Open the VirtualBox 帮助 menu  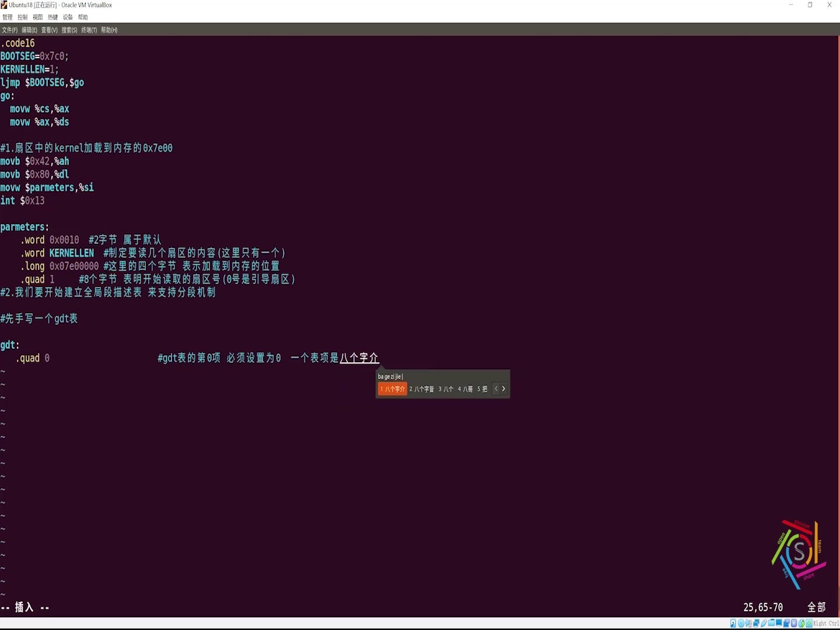pos(83,17)
